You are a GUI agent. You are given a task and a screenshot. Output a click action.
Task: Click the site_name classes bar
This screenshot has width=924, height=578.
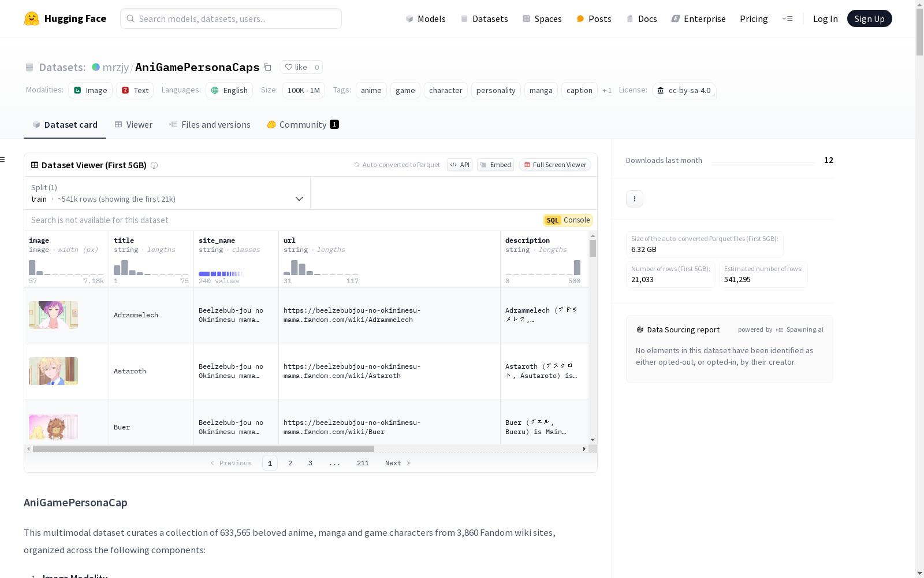(x=220, y=274)
